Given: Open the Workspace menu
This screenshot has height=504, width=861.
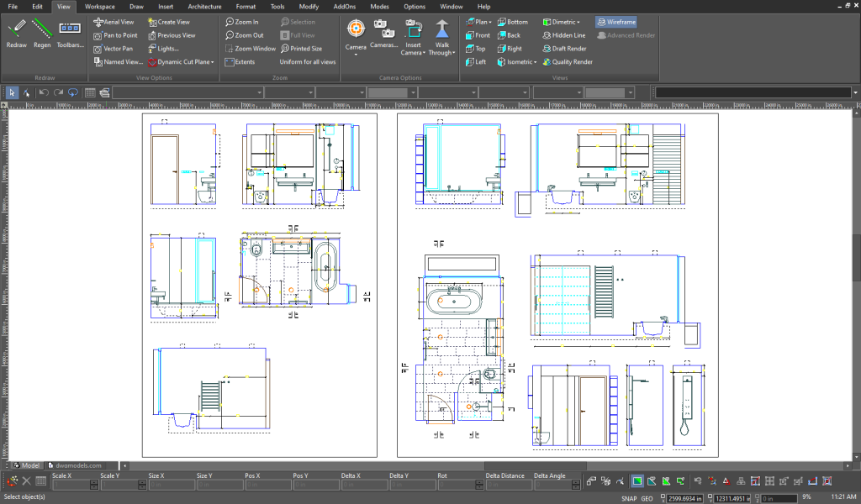Looking at the screenshot, I should click(100, 7).
